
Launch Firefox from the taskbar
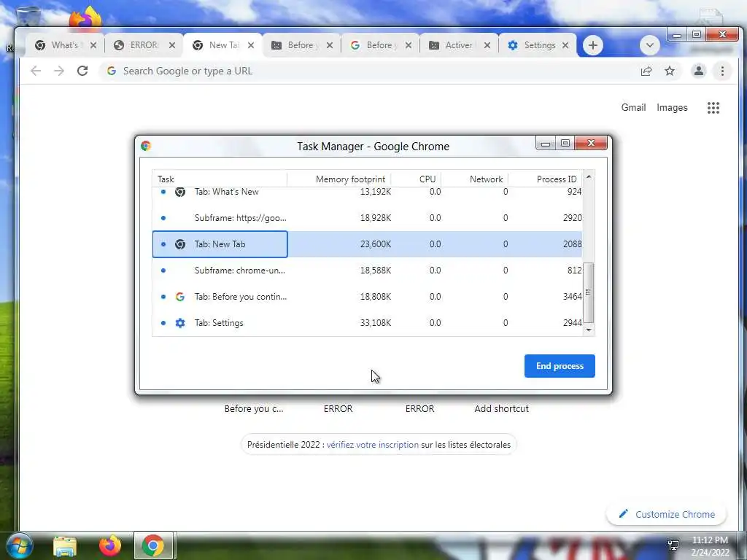[109, 545]
